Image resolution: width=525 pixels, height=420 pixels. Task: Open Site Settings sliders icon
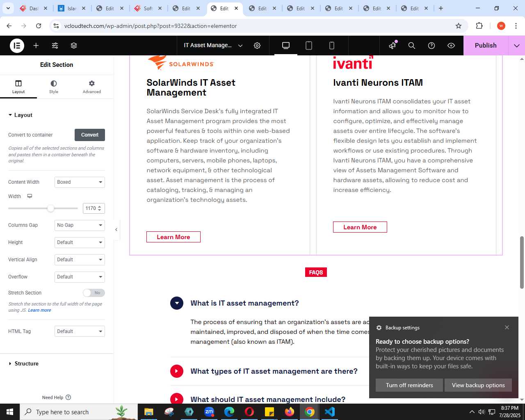pyautogui.click(x=55, y=46)
